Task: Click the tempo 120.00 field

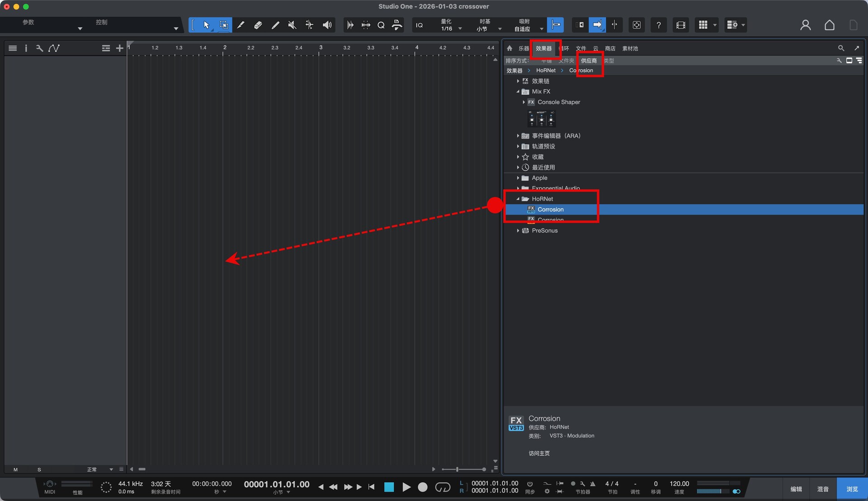Action: 679,484
